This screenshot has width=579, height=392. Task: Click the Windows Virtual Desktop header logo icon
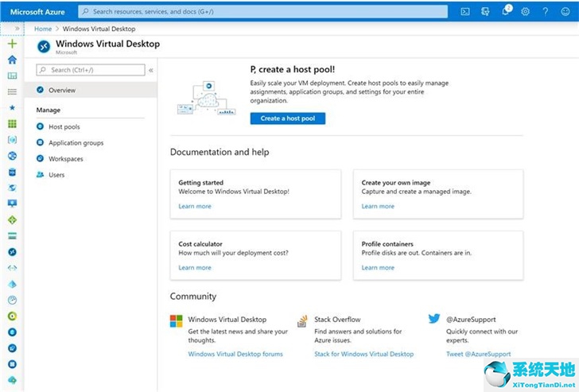[44, 46]
